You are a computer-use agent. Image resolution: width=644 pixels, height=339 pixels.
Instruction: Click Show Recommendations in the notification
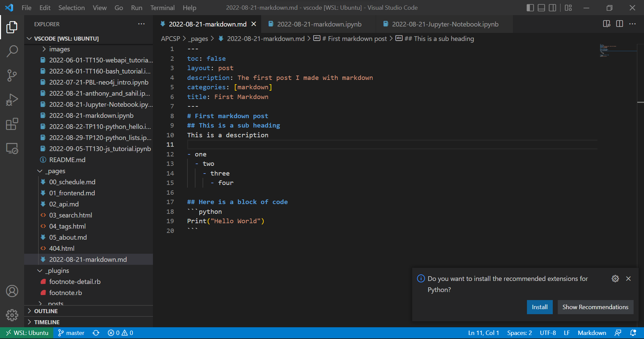tap(595, 307)
